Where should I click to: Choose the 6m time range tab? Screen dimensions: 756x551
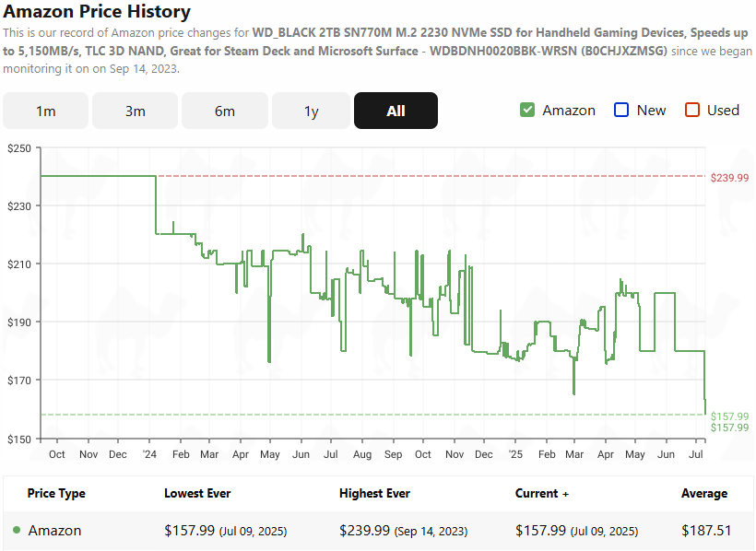click(225, 111)
